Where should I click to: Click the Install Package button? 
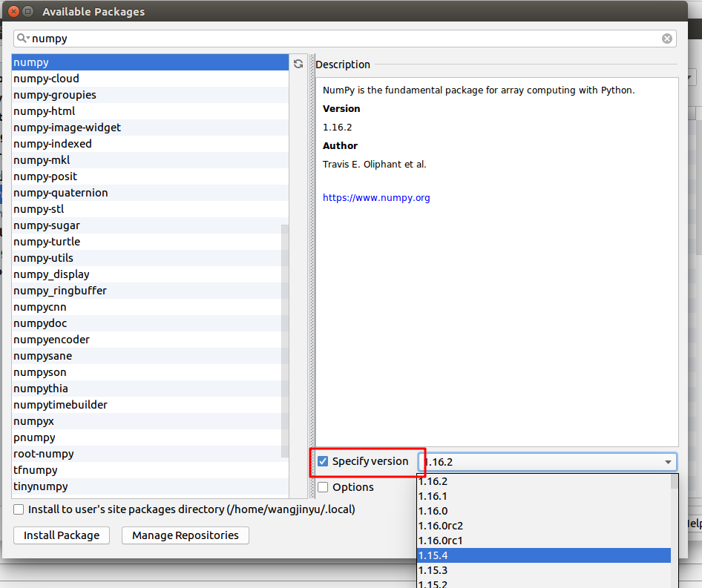pos(62,535)
